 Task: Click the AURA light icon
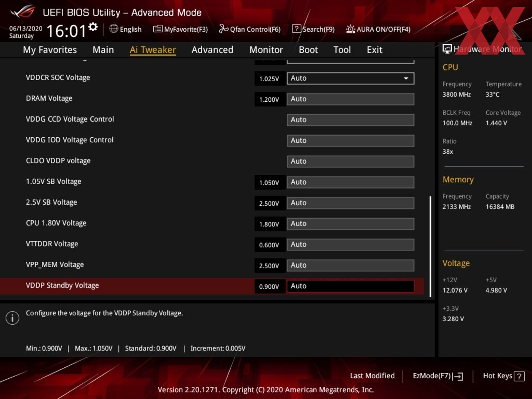[x=350, y=29]
